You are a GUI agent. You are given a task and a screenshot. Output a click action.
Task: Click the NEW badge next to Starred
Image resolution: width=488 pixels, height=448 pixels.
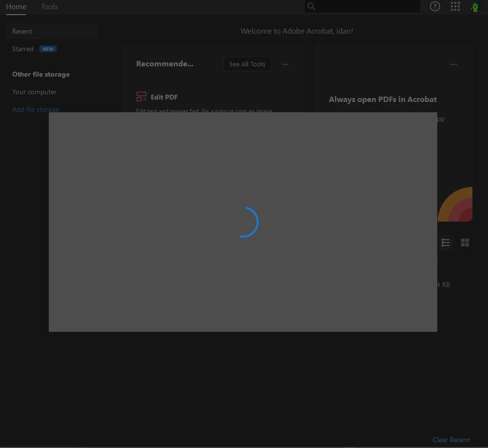coord(48,49)
